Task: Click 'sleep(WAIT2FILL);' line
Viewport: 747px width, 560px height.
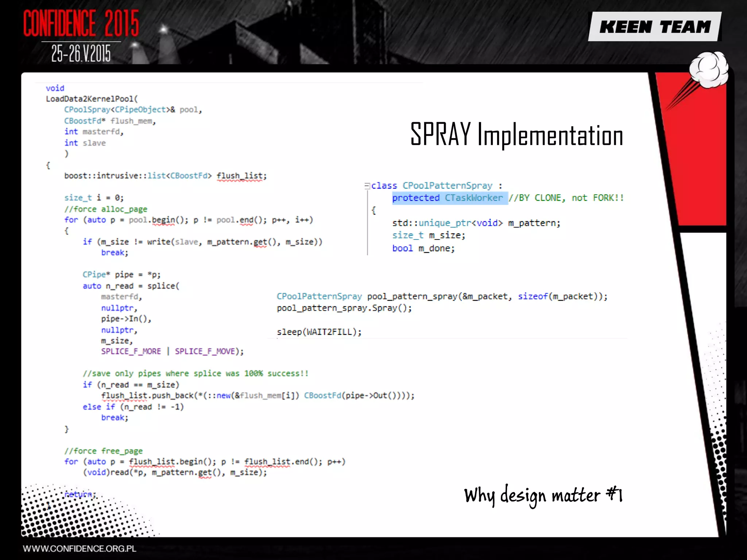Action: (x=319, y=332)
